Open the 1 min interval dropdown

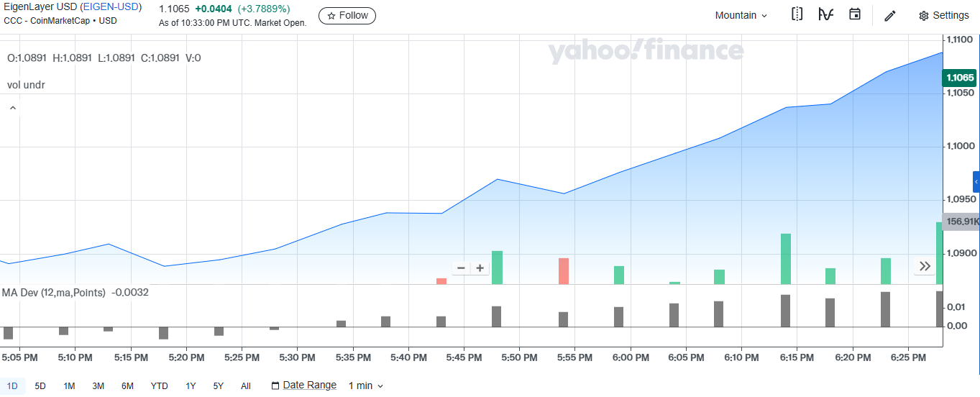(366, 385)
